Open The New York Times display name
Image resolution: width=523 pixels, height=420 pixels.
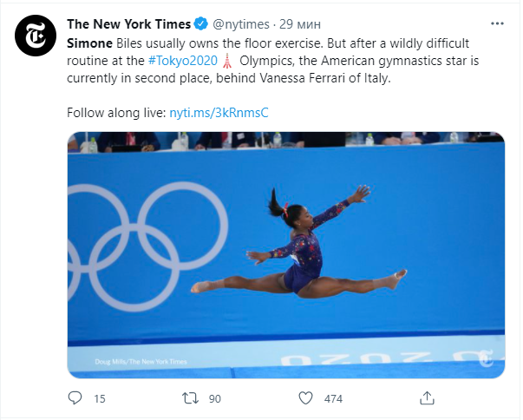(128, 23)
